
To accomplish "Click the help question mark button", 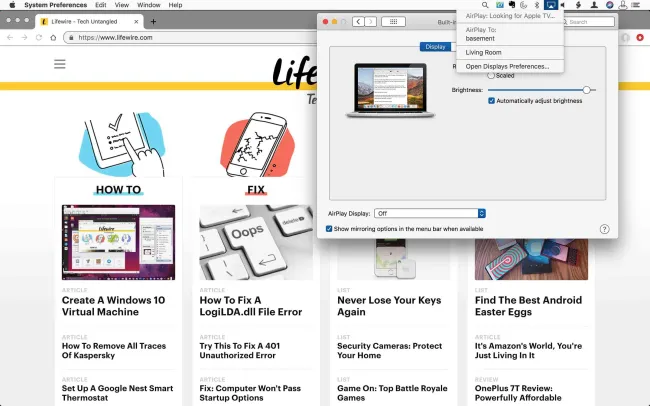I will (604, 229).
